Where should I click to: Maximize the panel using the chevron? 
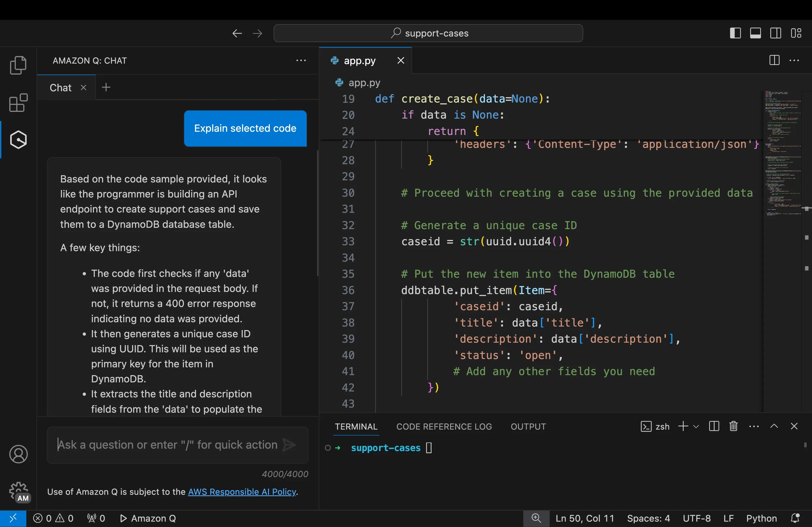[774, 426]
